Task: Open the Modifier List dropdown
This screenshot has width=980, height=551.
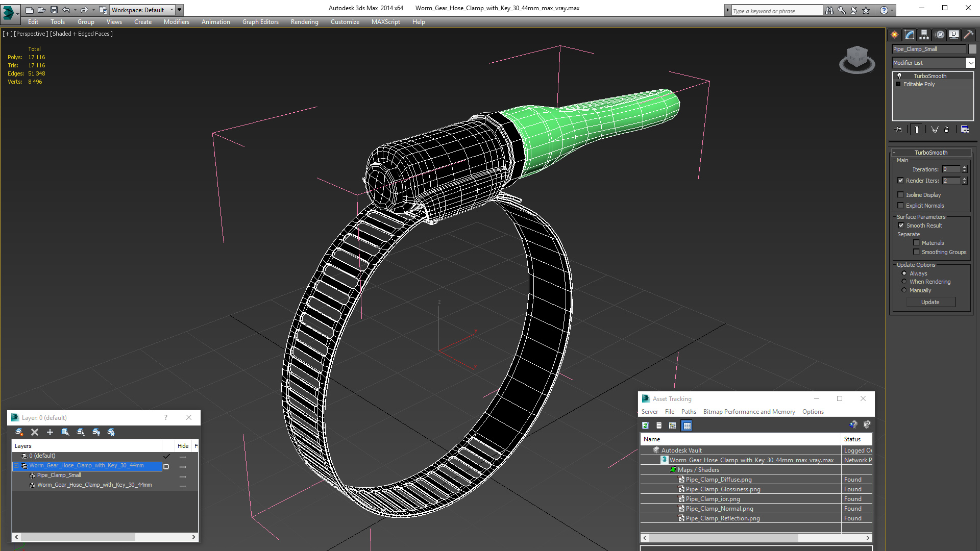Action: tap(970, 63)
